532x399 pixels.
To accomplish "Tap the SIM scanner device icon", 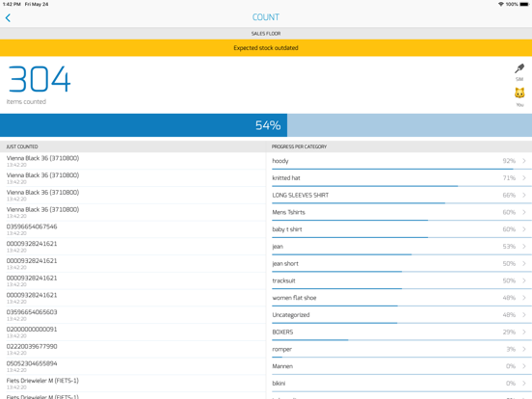I will point(519,68).
